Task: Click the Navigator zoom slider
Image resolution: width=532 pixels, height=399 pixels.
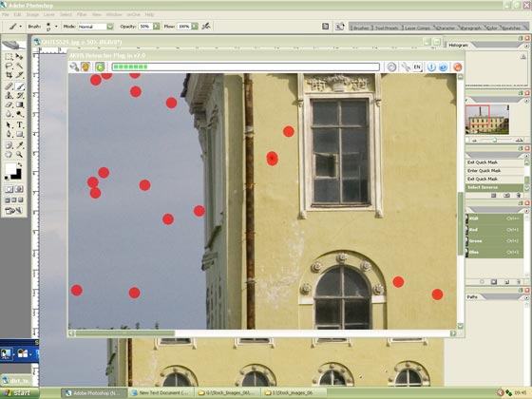Action: tap(495, 141)
